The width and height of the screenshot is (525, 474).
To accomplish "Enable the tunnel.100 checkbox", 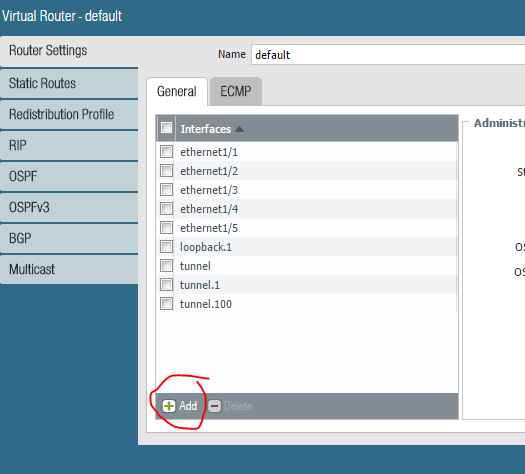I will 166,304.
